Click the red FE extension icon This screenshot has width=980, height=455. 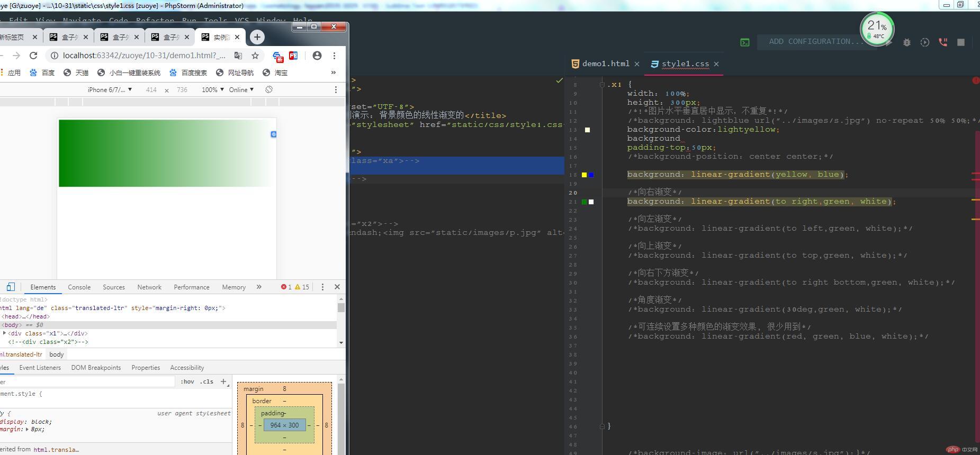293,56
